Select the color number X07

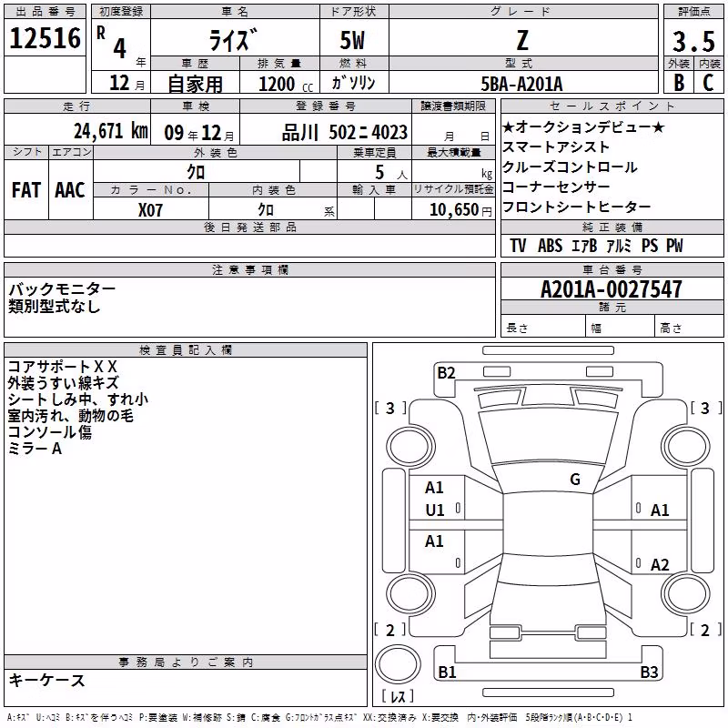[x=150, y=210]
